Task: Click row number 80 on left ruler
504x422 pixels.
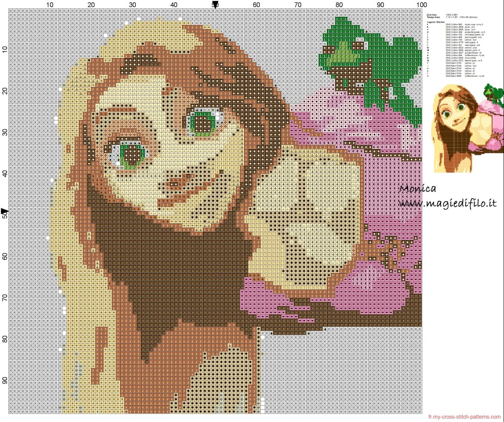Action: (4, 339)
